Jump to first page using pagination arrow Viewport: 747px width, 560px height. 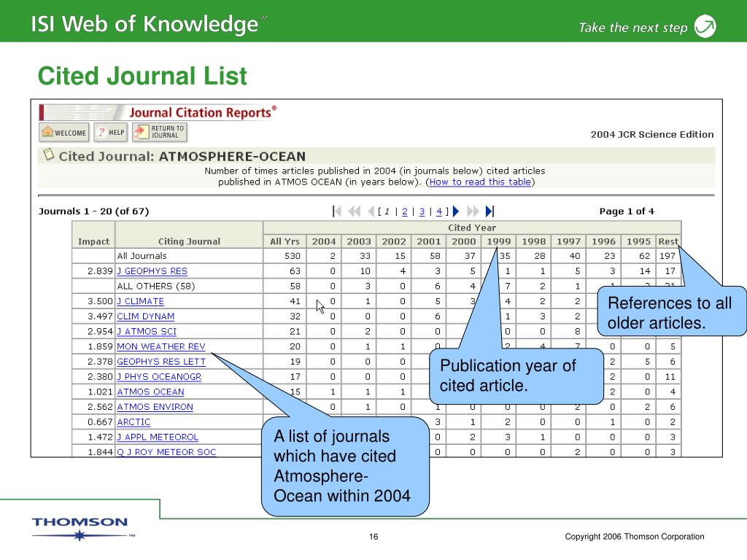pyautogui.click(x=337, y=211)
